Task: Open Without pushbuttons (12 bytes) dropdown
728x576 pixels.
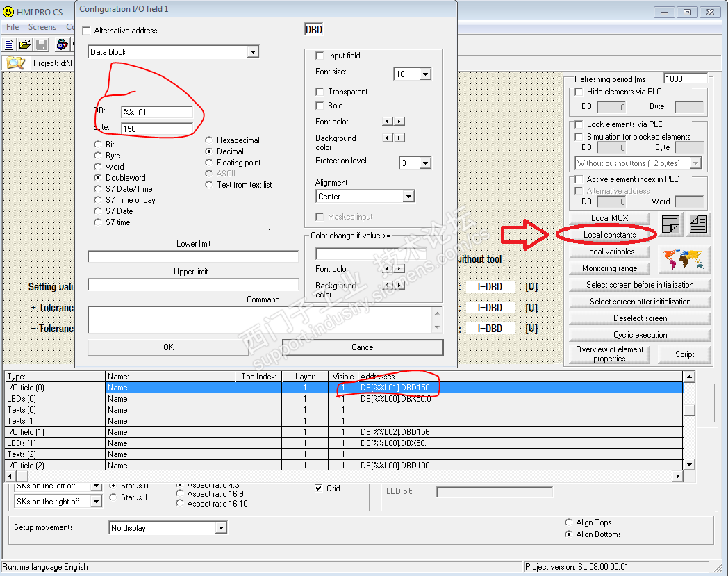Action: pos(695,163)
